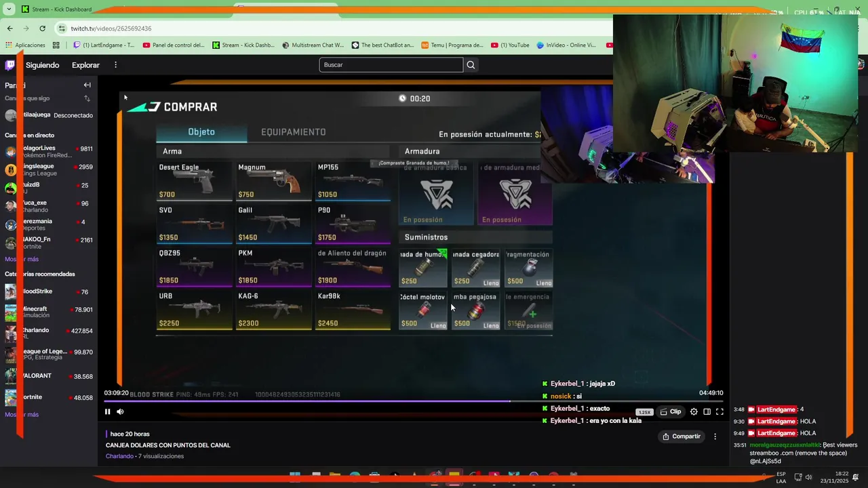Open Twitch top navigation more menu
This screenshot has height=488, width=868.
coord(115,65)
